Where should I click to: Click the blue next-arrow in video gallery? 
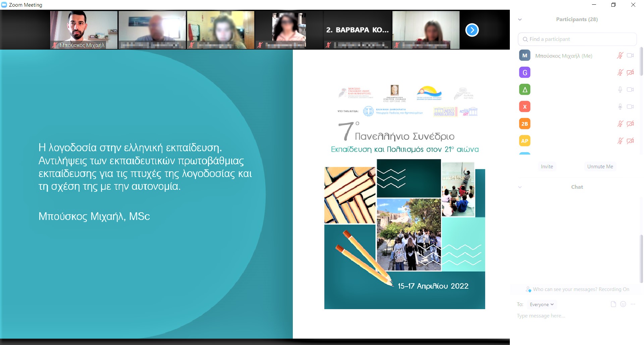tap(472, 30)
